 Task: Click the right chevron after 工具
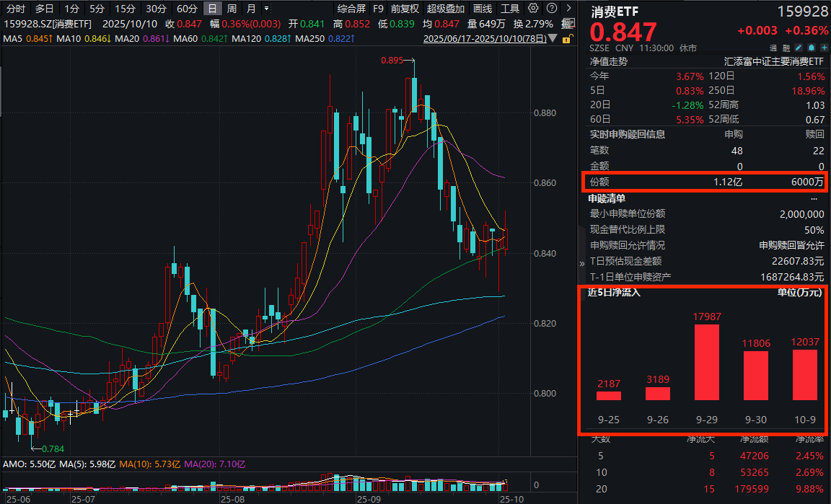(569, 7)
